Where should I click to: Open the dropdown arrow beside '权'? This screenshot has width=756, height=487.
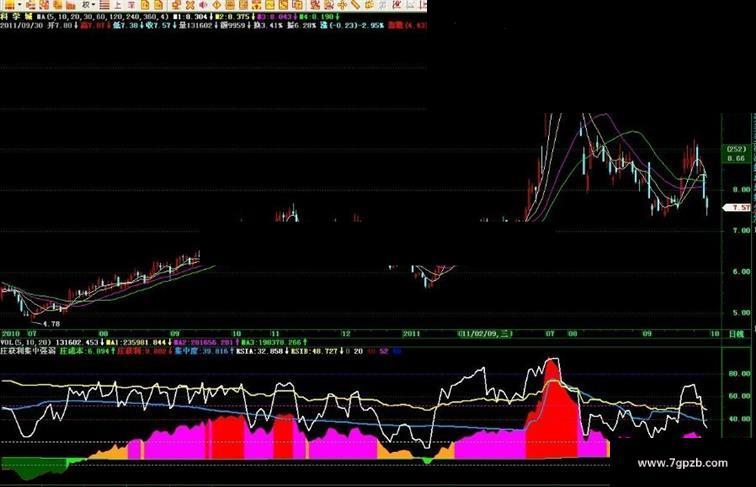(x=93, y=5)
